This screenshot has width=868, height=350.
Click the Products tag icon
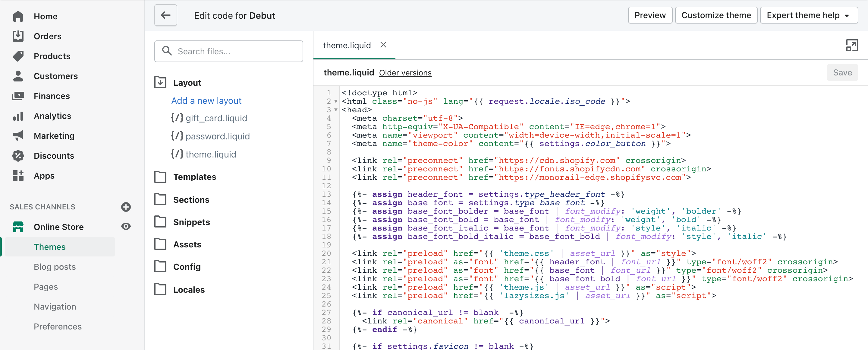coord(18,56)
